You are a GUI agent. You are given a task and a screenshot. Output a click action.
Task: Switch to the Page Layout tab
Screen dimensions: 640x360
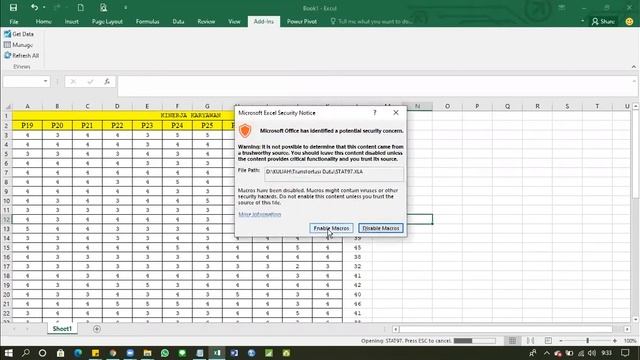107,21
